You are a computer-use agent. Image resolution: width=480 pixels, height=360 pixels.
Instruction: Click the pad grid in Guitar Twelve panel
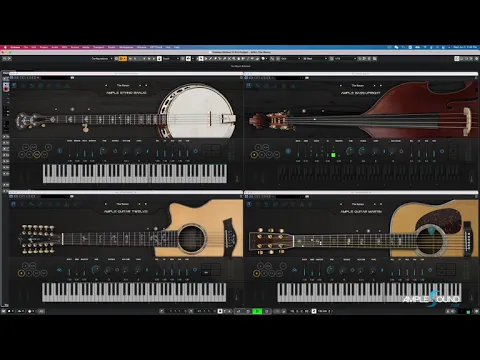tap(211, 269)
